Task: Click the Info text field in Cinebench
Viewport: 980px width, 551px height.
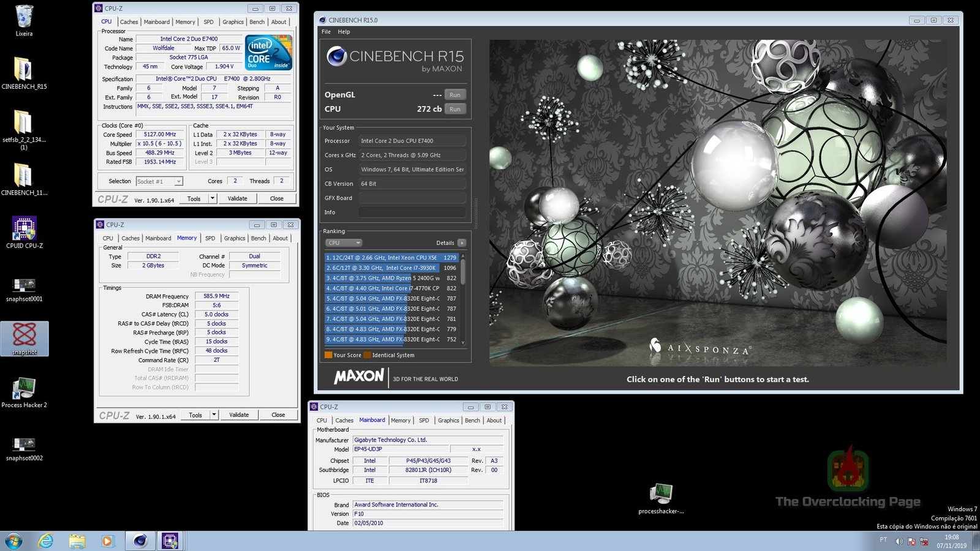Action: (x=412, y=212)
